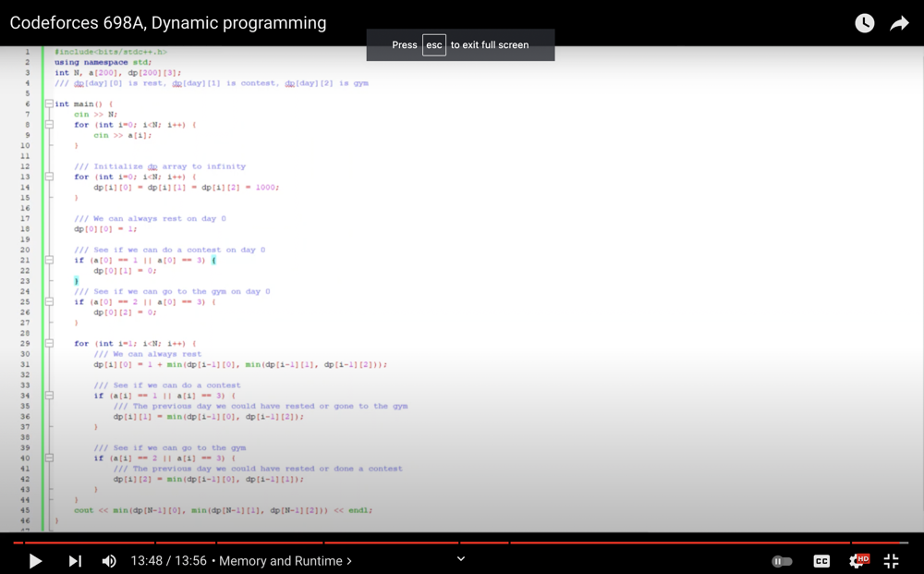Seek on the red video progress bar

(461, 543)
